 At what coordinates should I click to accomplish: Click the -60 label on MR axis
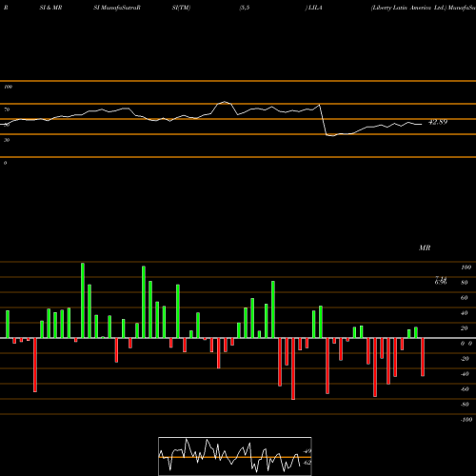[x=465, y=389]
